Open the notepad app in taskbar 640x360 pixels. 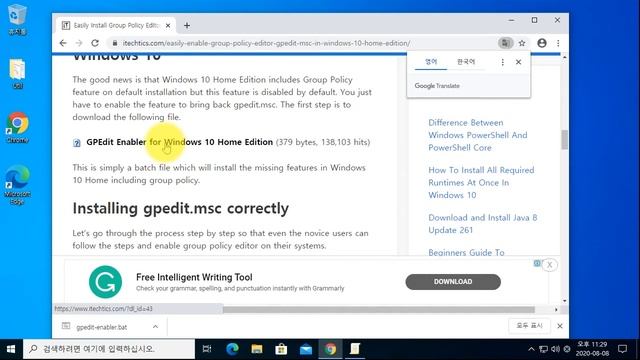355,349
